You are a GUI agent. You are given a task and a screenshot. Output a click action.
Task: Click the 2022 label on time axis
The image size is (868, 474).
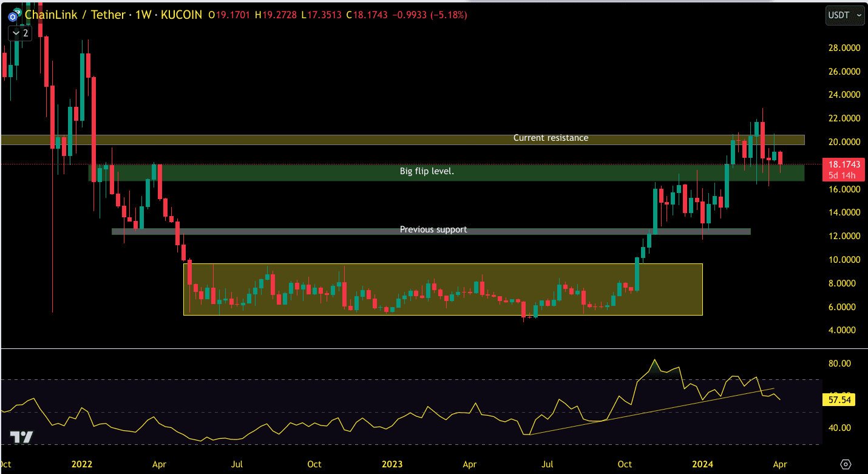(81, 465)
